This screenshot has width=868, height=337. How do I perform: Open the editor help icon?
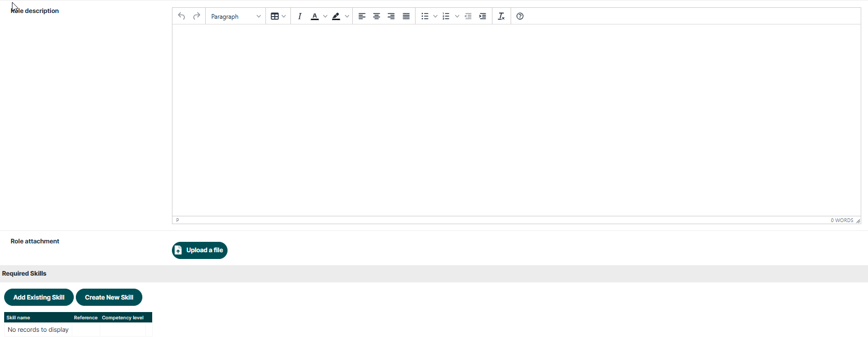[x=520, y=16]
